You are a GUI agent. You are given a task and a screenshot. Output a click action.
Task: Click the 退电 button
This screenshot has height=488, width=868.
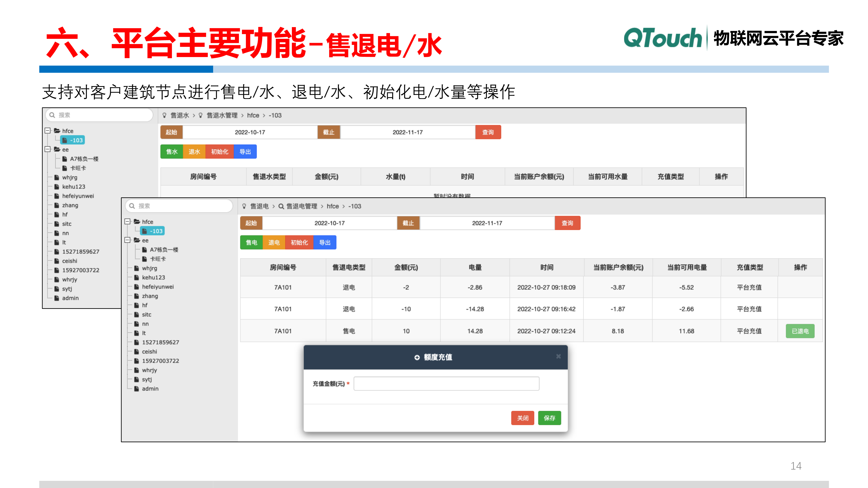point(274,242)
